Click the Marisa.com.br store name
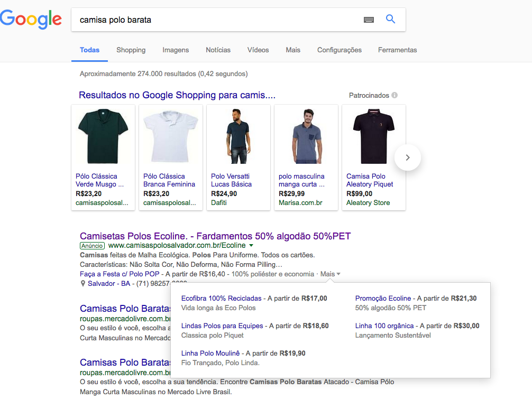Viewport: 532px width, 409px height. tap(300, 202)
